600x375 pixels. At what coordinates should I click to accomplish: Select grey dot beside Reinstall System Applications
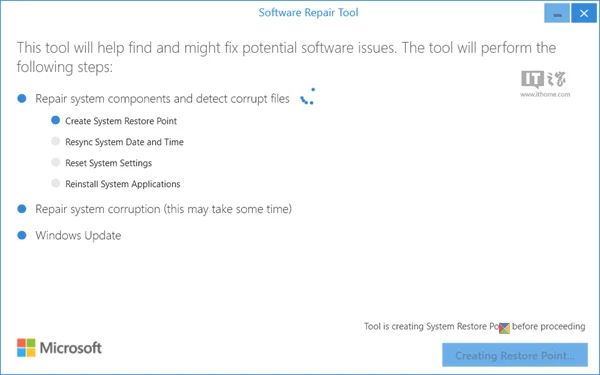click(x=55, y=183)
